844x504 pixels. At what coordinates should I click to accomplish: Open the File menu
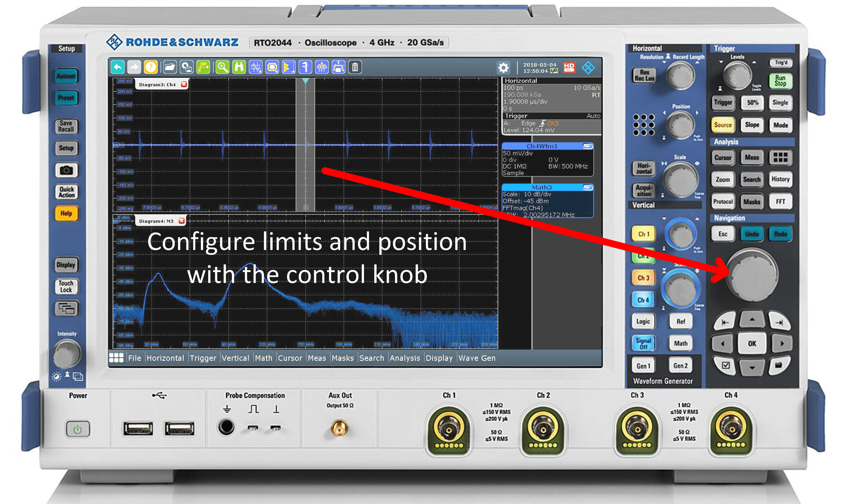pos(134,358)
